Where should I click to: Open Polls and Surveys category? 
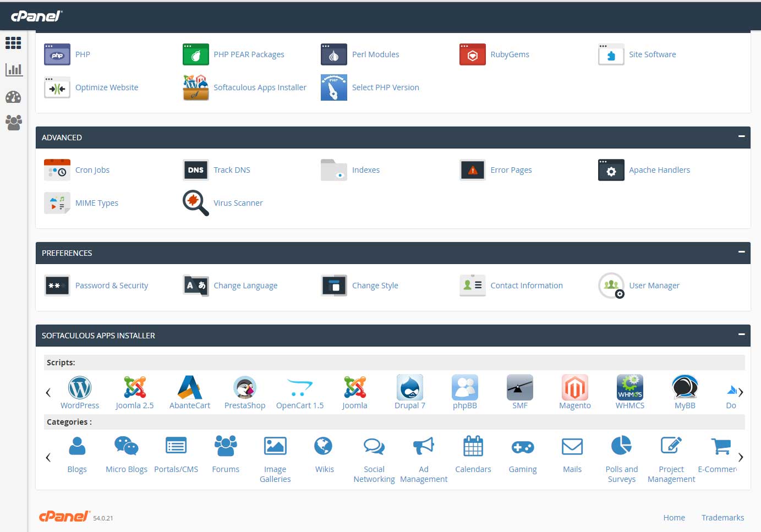click(x=622, y=459)
